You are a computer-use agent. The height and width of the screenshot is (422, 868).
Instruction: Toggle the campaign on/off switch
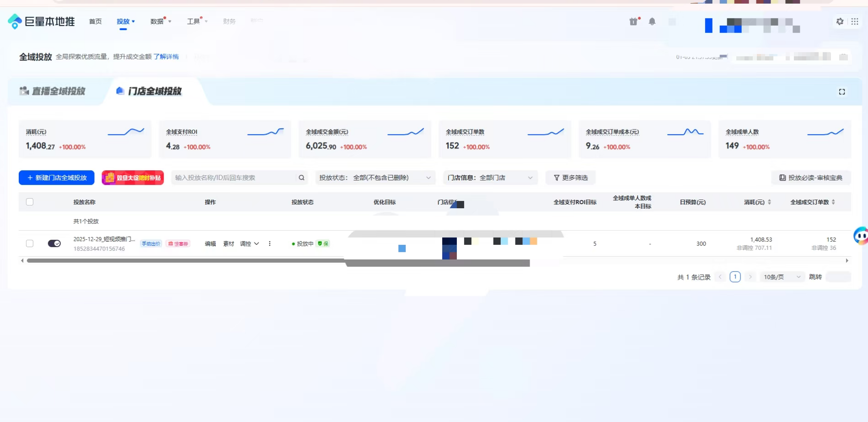[x=54, y=243]
